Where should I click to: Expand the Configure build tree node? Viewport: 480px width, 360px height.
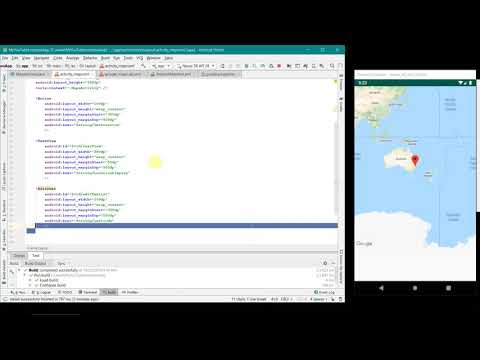pos(30,285)
